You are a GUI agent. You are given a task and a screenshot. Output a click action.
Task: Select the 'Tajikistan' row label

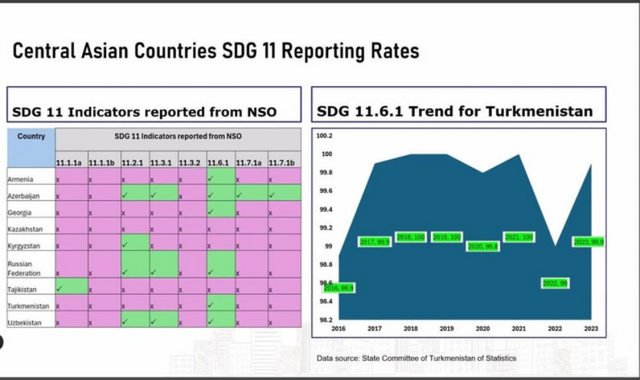pyautogui.click(x=22, y=289)
